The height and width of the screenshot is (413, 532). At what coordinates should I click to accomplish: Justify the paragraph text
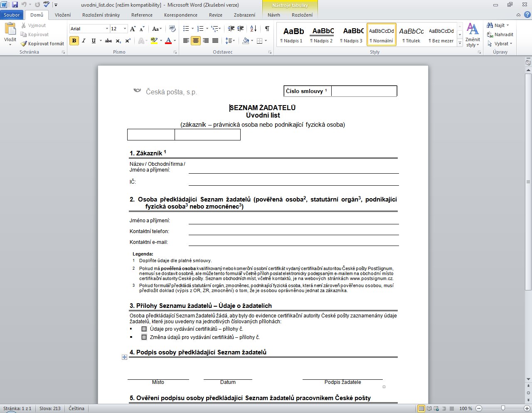pyautogui.click(x=215, y=41)
